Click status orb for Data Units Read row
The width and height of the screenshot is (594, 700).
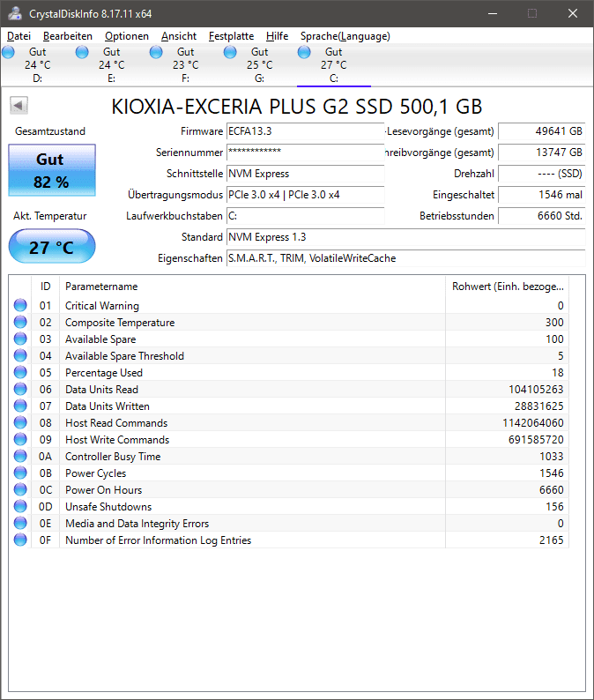pos(20,389)
